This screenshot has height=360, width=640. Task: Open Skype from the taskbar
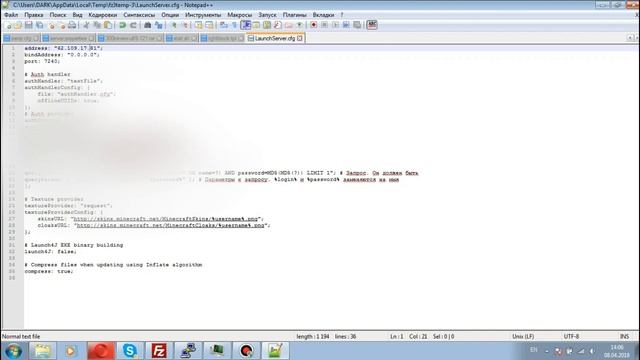point(130,351)
